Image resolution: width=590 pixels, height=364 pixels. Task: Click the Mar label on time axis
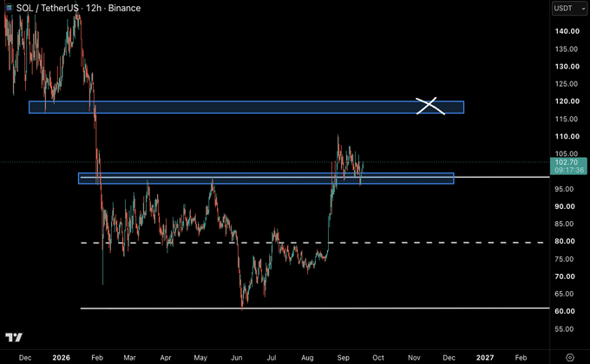click(x=129, y=358)
